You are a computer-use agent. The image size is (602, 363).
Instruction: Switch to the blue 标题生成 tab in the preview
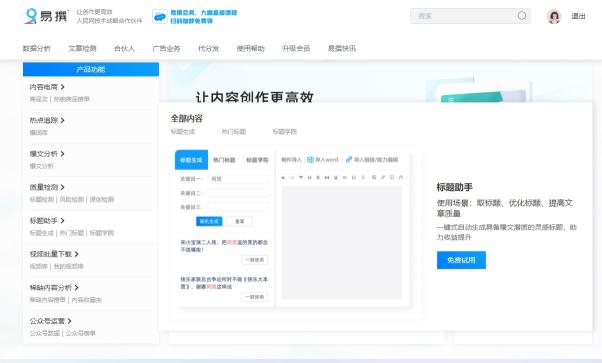[191, 160]
